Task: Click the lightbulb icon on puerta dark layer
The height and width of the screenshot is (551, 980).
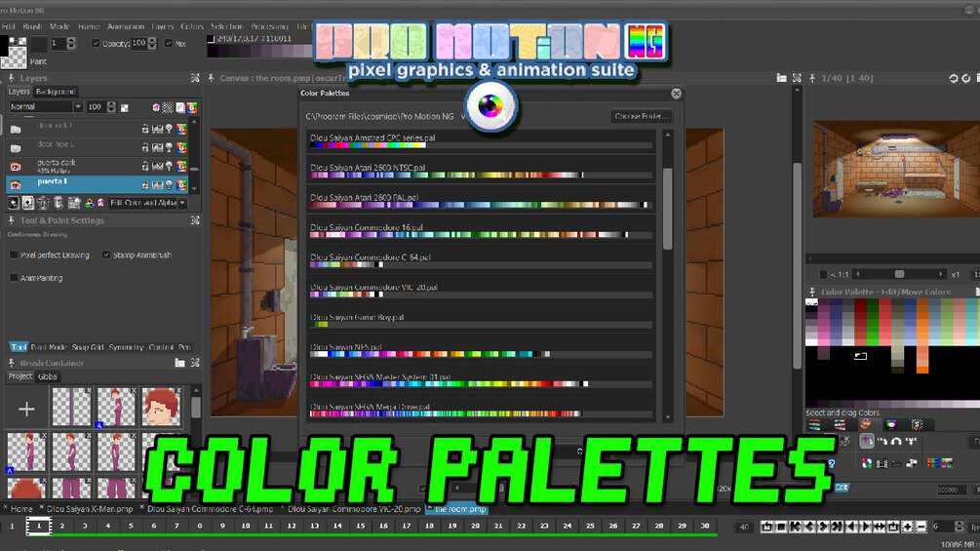Action: 169,166
